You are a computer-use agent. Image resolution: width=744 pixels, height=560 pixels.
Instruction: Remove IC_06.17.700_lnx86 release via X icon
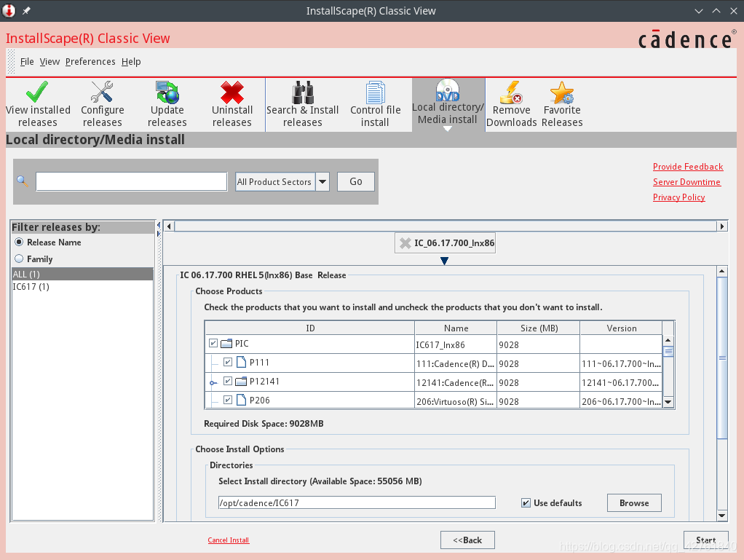(405, 243)
